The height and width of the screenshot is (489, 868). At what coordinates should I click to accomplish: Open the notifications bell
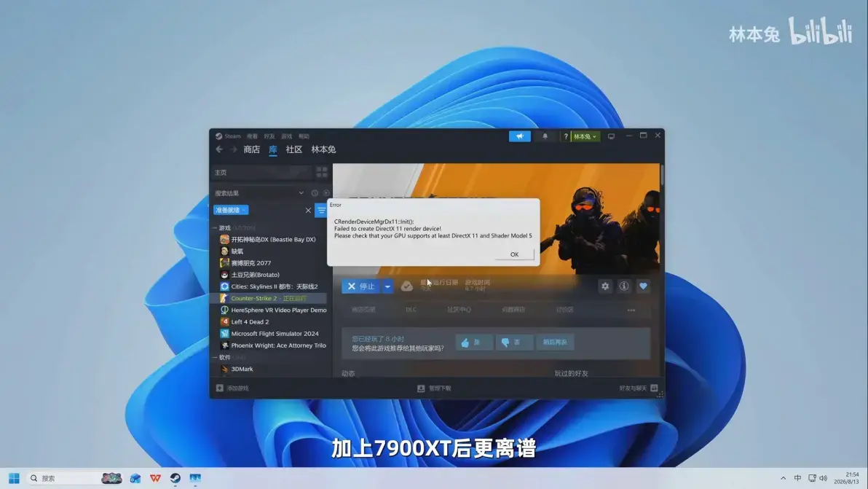tap(545, 136)
